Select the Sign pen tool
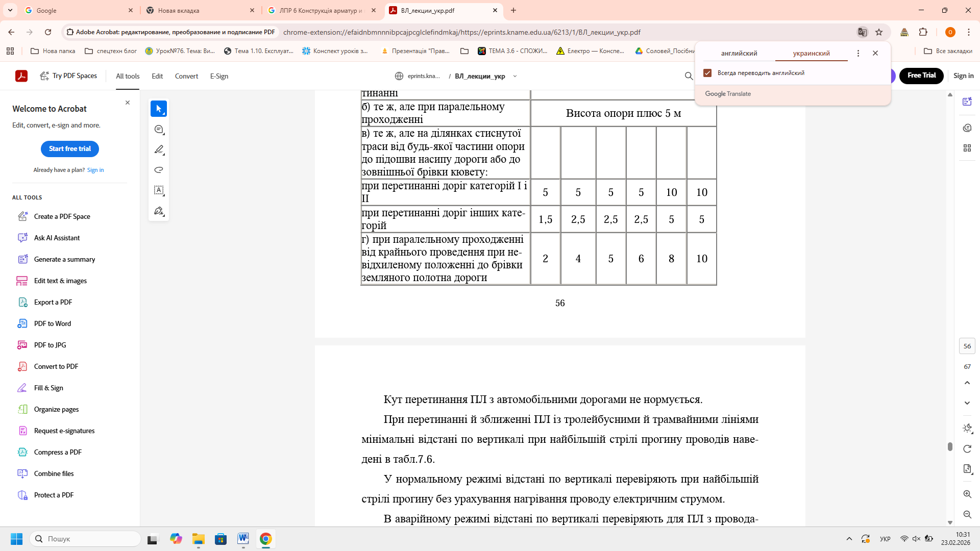The height and width of the screenshot is (551, 980). (159, 211)
